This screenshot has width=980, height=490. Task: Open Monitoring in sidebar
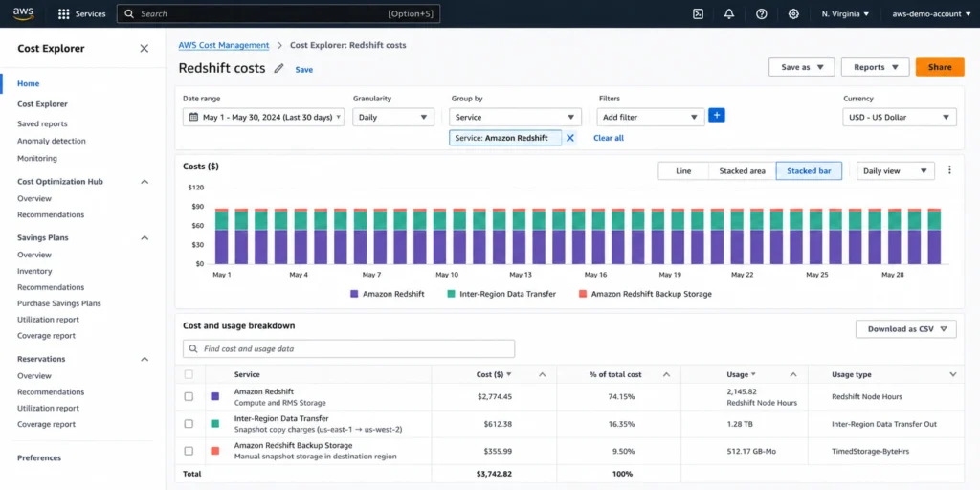click(37, 158)
